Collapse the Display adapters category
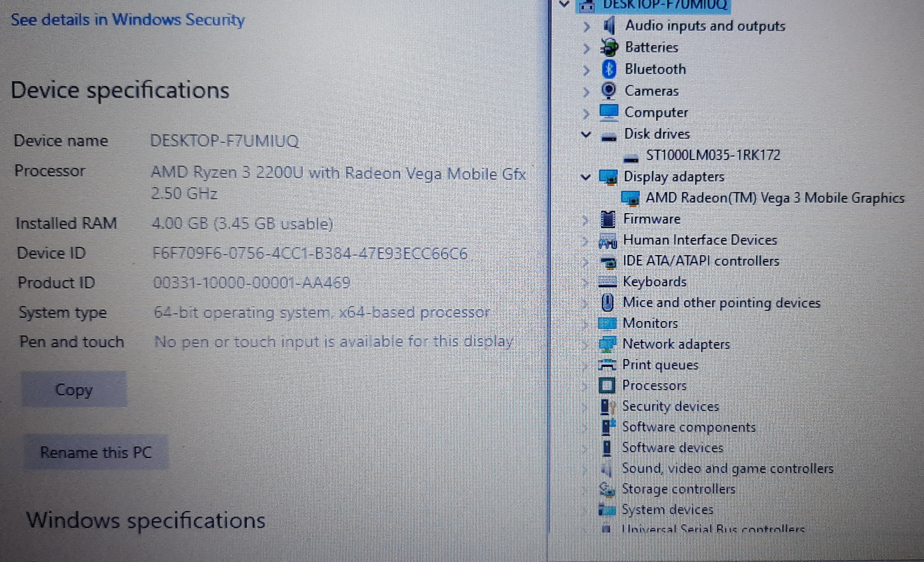The width and height of the screenshot is (924, 562). 586,177
